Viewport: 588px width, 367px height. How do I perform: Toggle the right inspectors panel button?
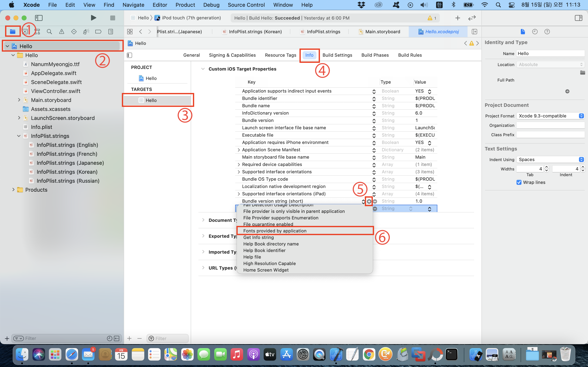(579, 18)
